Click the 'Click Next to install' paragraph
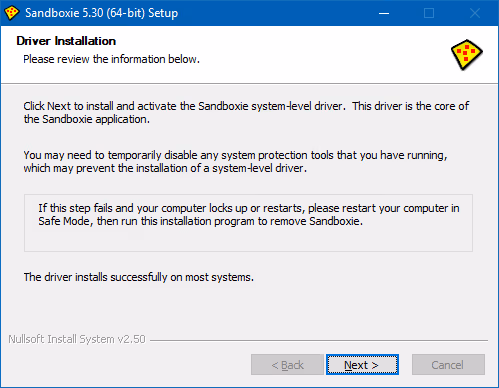The height and width of the screenshot is (388, 499). (246, 113)
